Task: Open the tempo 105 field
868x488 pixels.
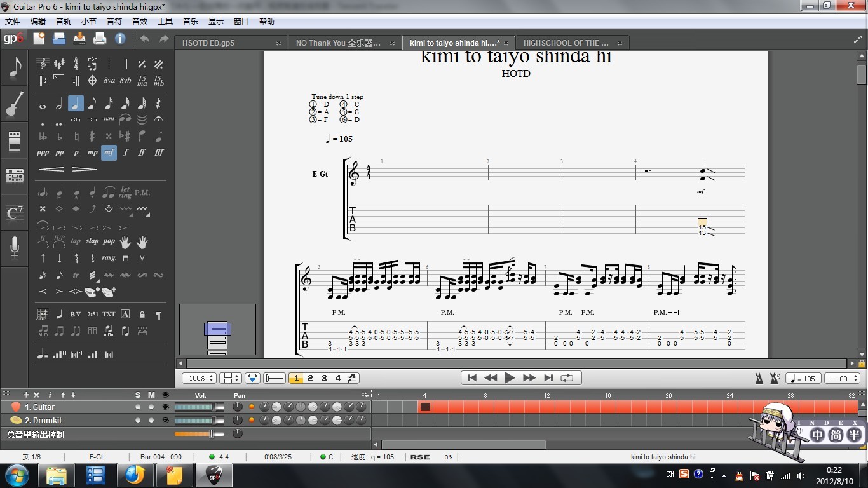Action: [803, 378]
